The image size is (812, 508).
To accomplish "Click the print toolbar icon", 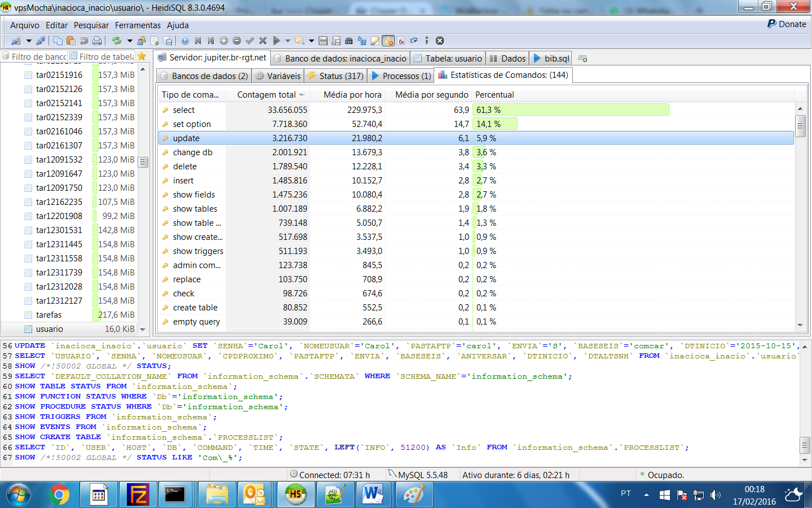I will (97, 41).
